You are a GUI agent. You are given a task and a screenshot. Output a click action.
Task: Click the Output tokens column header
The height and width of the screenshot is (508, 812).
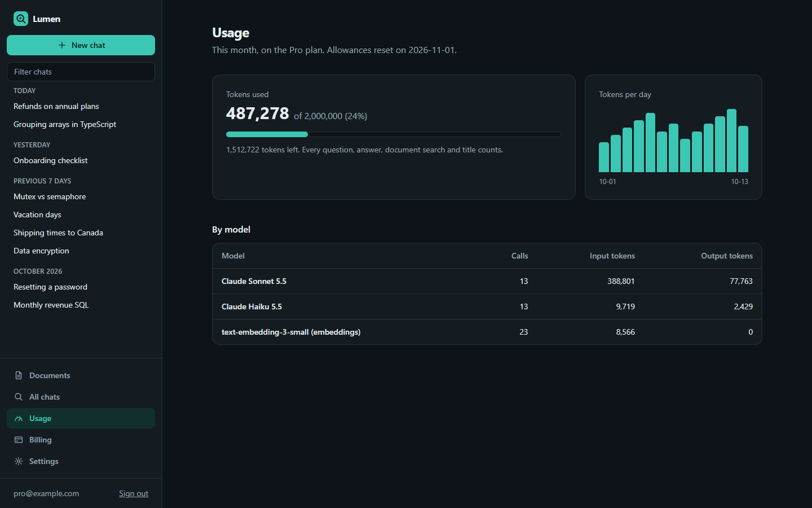click(727, 256)
